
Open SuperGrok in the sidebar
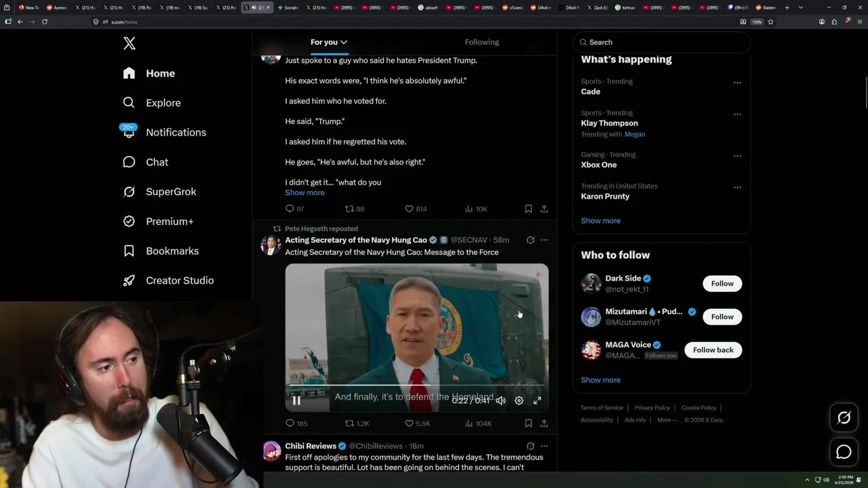click(x=159, y=192)
